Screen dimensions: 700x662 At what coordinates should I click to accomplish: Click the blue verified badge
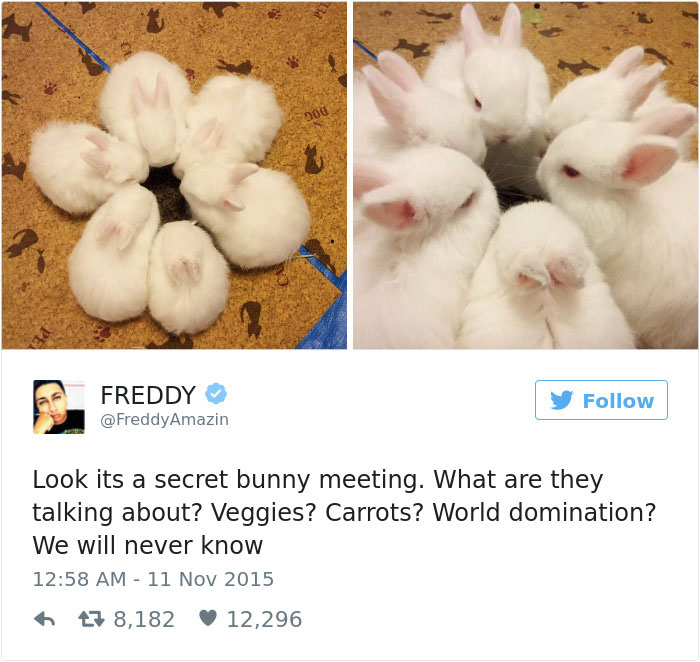(216, 394)
